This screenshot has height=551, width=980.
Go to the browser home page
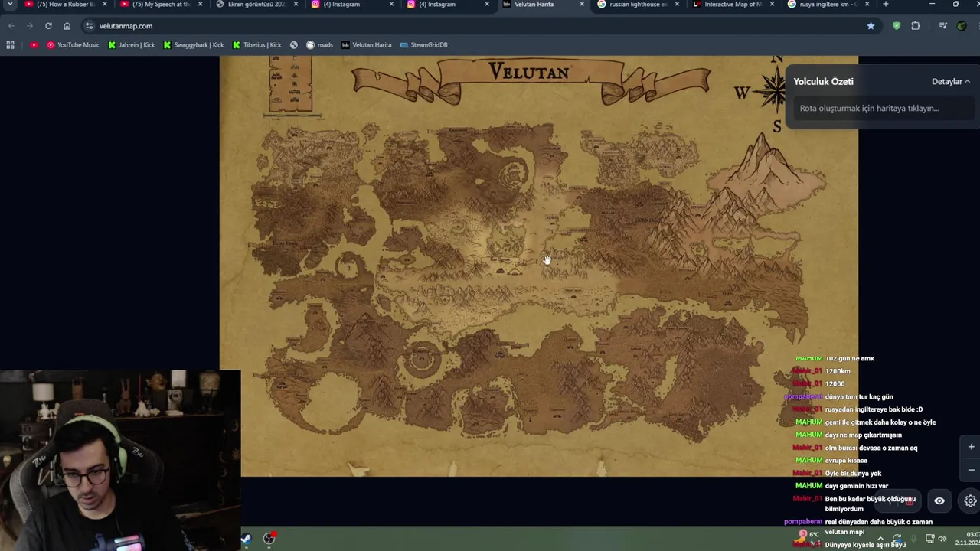coord(67,26)
